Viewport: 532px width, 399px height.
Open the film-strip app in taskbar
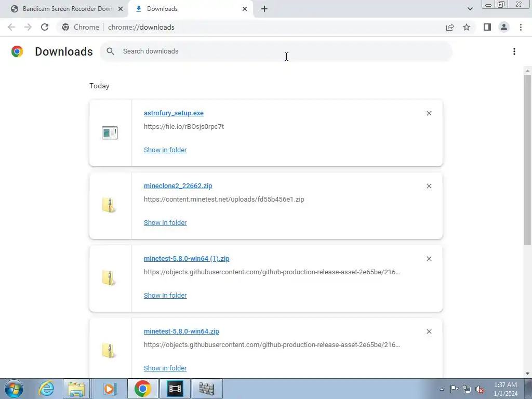(x=175, y=389)
